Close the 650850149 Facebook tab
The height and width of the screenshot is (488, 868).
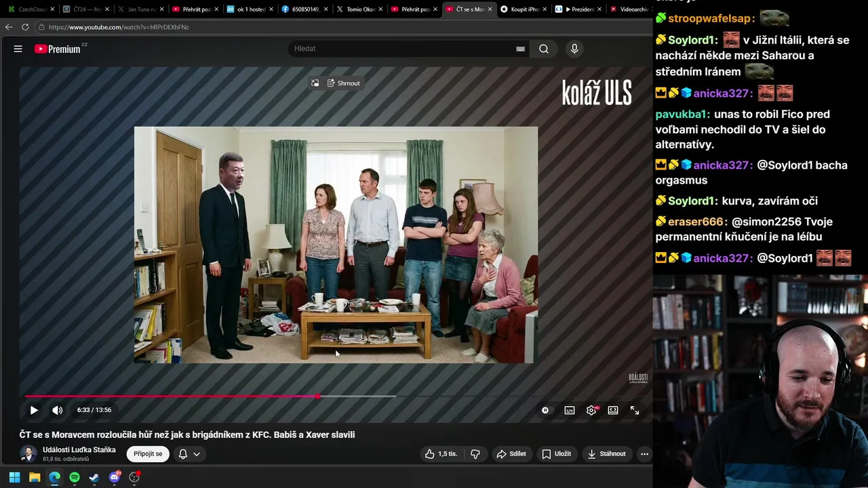click(x=325, y=9)
